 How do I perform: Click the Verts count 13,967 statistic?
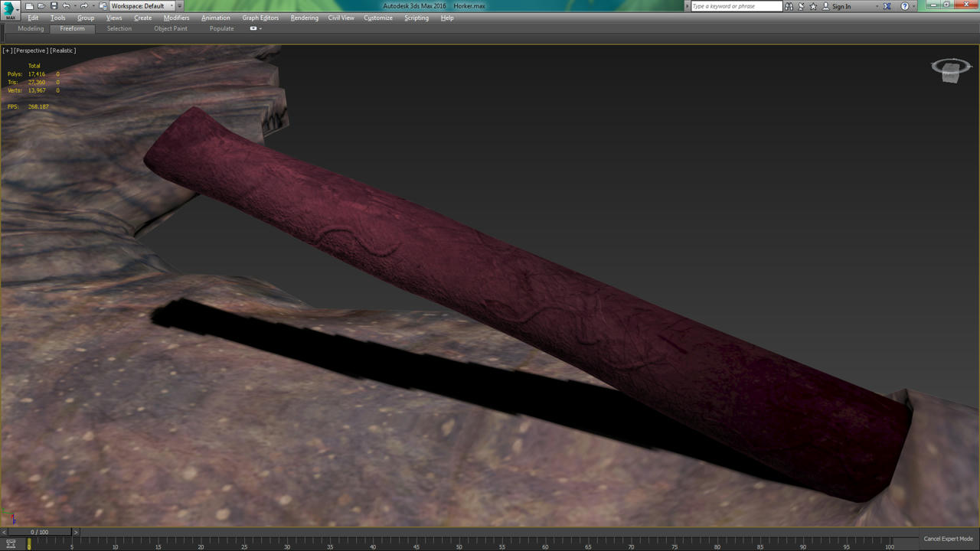point(37,90)
